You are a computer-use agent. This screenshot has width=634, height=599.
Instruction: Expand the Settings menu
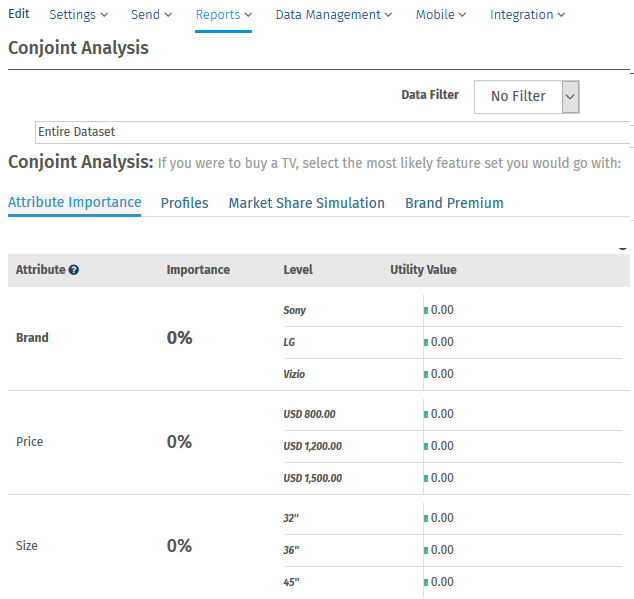pyautogui.click(x=78, y=15)
